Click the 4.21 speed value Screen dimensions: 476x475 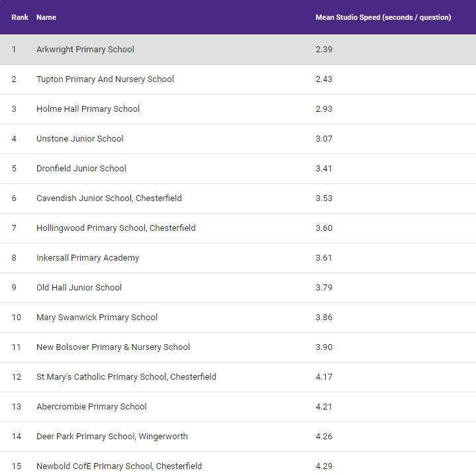pyautogui.click(x=324, y=406)
